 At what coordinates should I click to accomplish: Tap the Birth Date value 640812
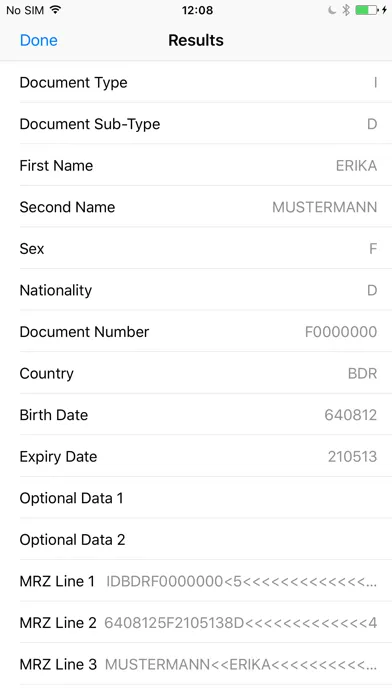[350, 415]
